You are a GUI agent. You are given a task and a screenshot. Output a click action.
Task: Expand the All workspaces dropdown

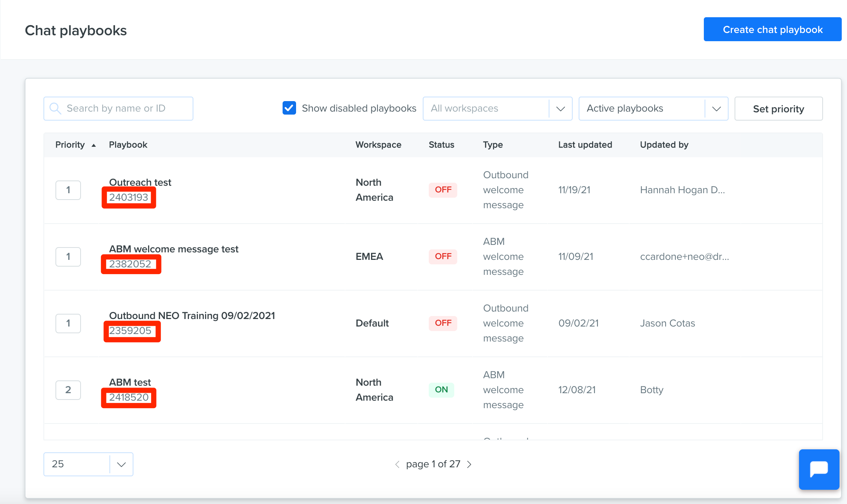click(x=497, y=109)
